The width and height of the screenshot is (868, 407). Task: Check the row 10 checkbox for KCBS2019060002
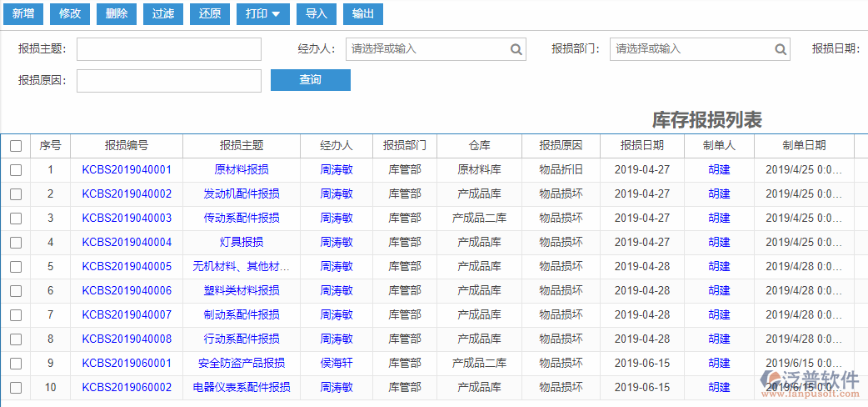pyautogui.click(x=16, y=387)
